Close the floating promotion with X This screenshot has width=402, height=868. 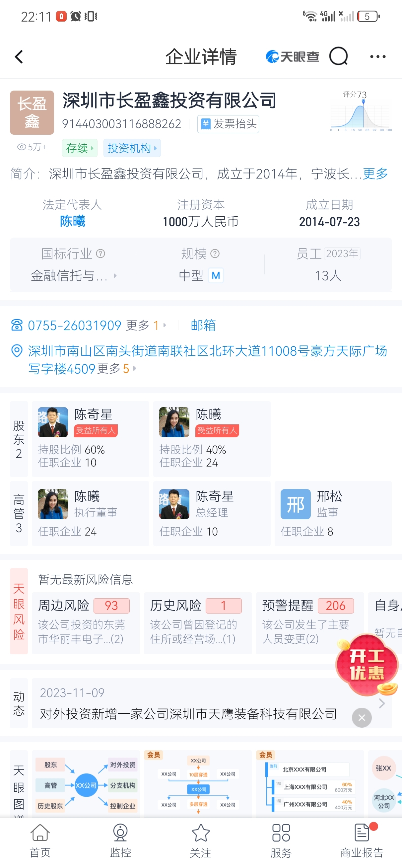coord(362,718)
